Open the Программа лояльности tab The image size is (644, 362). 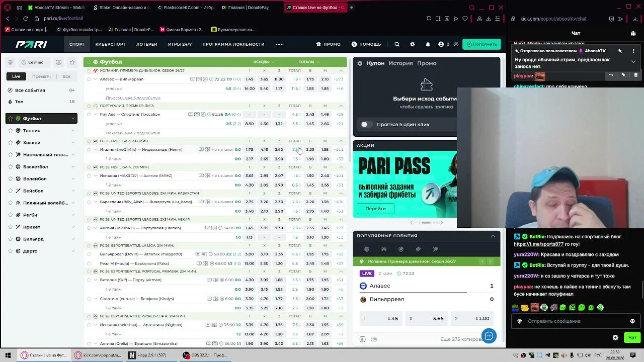pos(233,44)
